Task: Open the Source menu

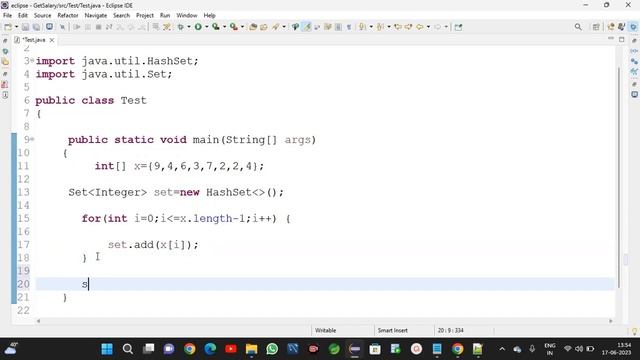Action: 42,15
